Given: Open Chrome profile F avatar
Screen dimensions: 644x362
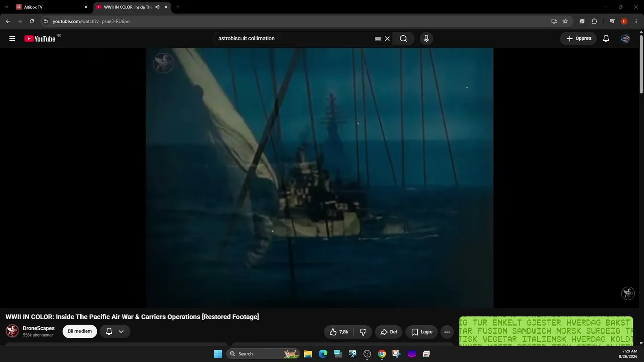Looking at the screenshot, I should point(624,21).
